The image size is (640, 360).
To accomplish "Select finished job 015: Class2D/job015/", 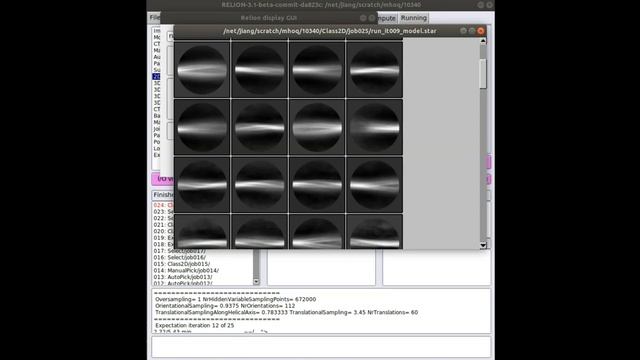I will (182, 264).
